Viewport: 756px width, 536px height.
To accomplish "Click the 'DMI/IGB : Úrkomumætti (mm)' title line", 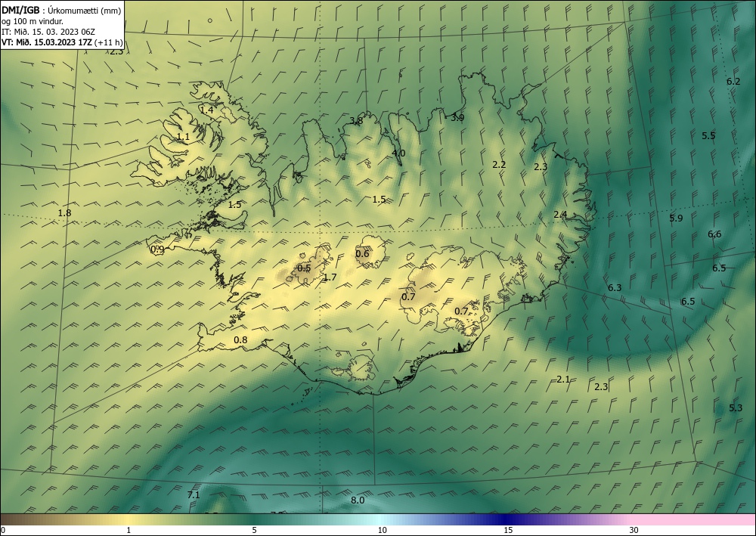I will click(61, 11).
